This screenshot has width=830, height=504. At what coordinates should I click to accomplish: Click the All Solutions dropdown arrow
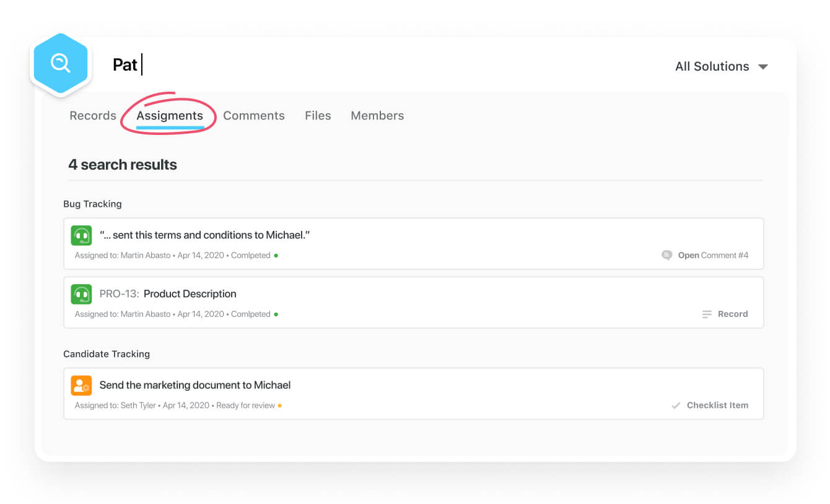763,67
